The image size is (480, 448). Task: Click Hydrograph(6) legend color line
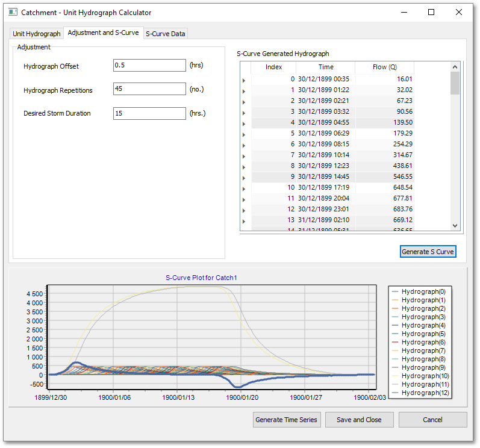(395, 342)
